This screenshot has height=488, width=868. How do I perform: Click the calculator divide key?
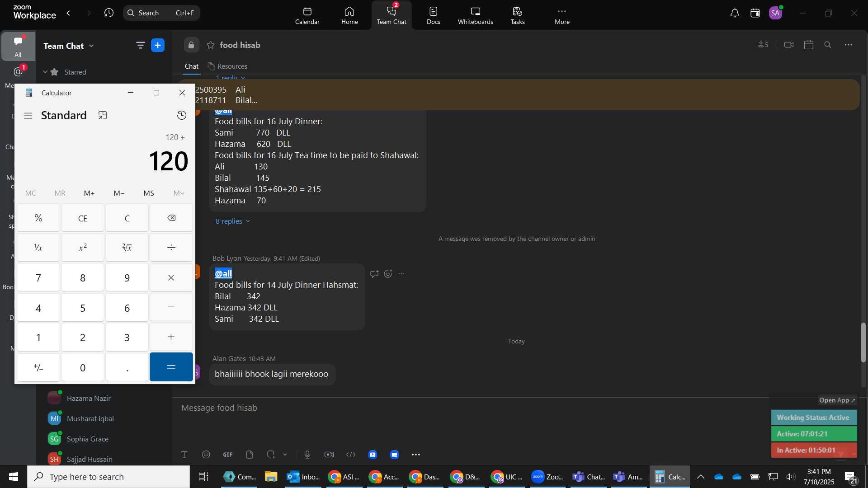171,248
